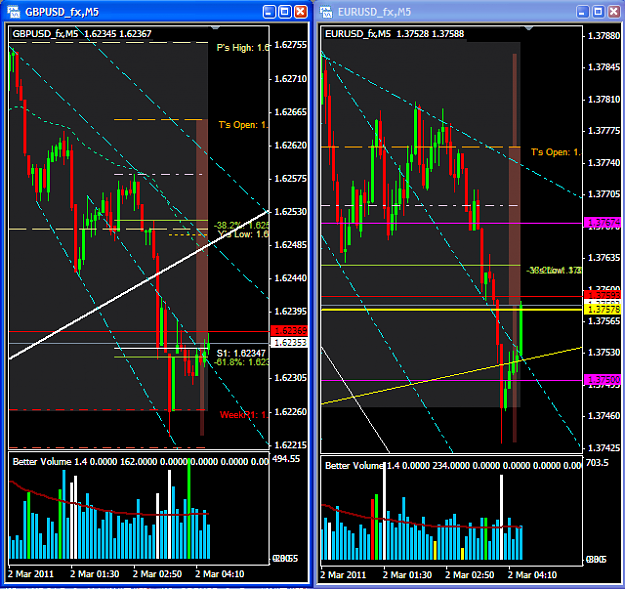Click the GBPUSD chart shift triangle marker
Screen dimensions: 625x589
(x=215, y=28)
